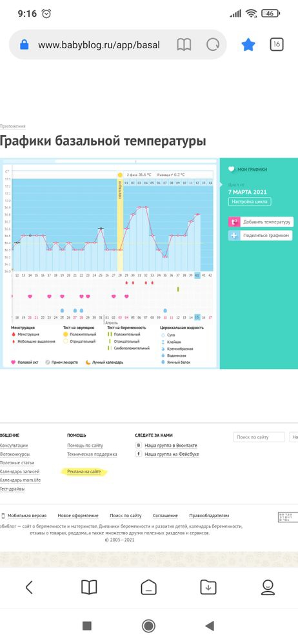Click the Кремообразная legend entry
This screenshot has height=644, width=298.
click(x=181, y=348)
